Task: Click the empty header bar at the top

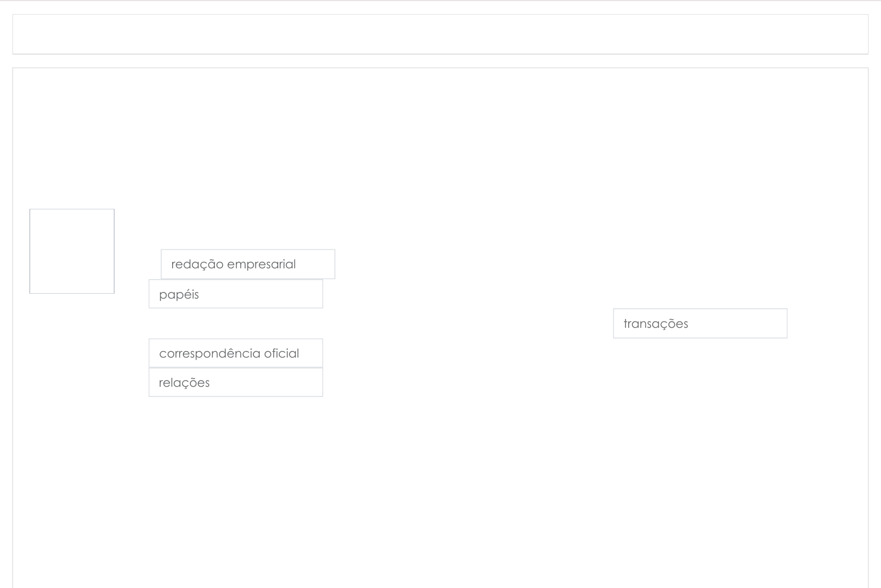Action: (x=440, y=34)
